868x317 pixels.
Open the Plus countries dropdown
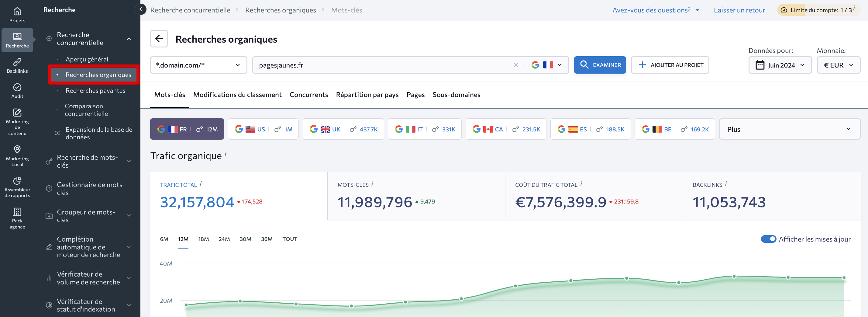pyautogui.click(x=790, y=129)
